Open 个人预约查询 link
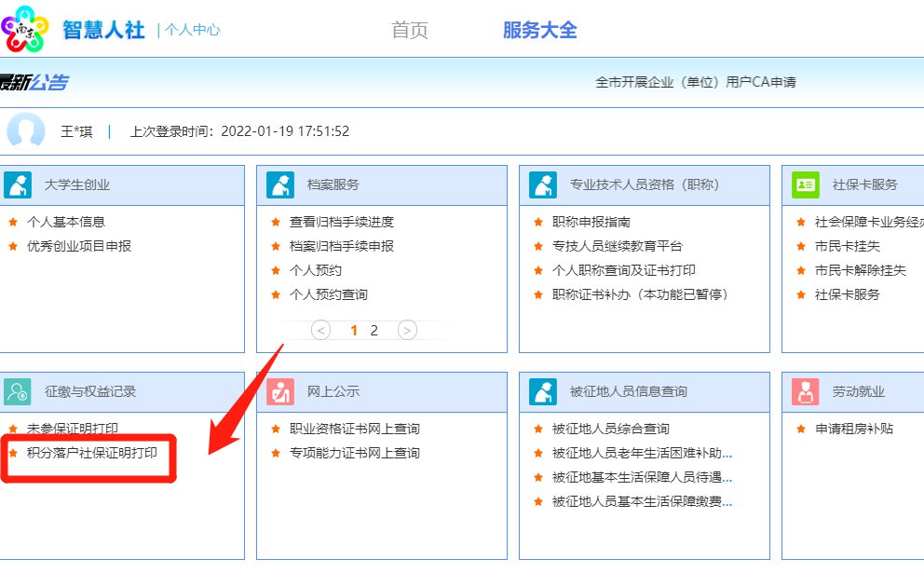Viewport: 924px width, 573px height. tap(328, 294)
